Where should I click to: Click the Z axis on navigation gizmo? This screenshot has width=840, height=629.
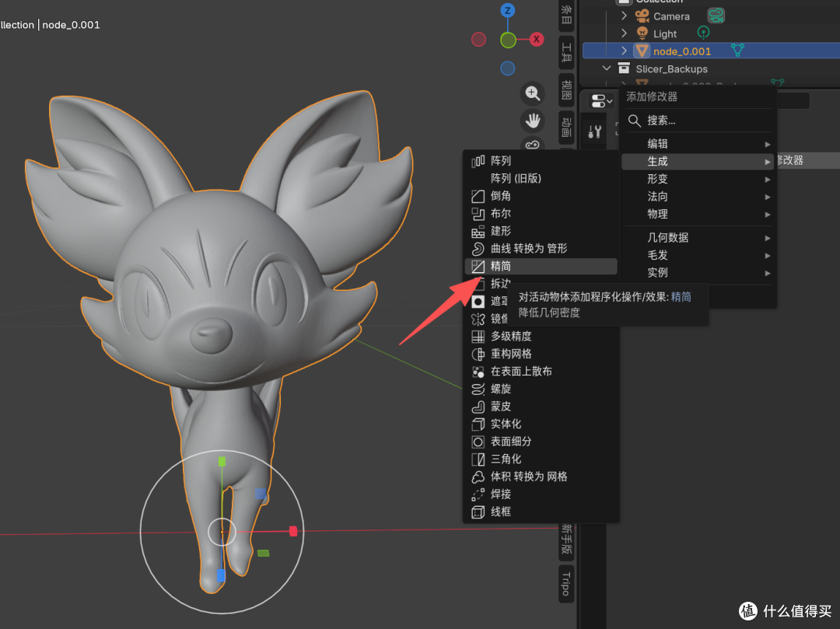click(x=508, y=10)
